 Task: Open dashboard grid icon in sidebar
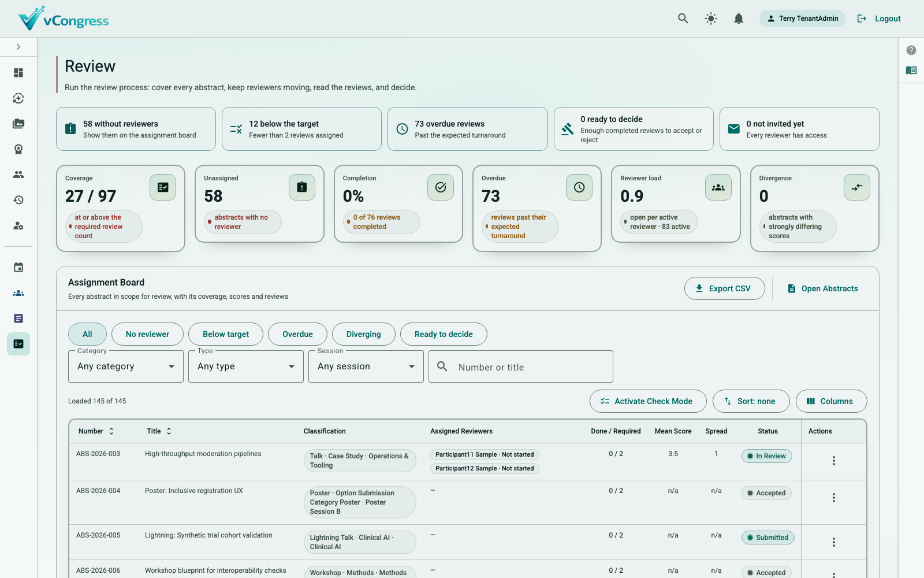[18, 73]
